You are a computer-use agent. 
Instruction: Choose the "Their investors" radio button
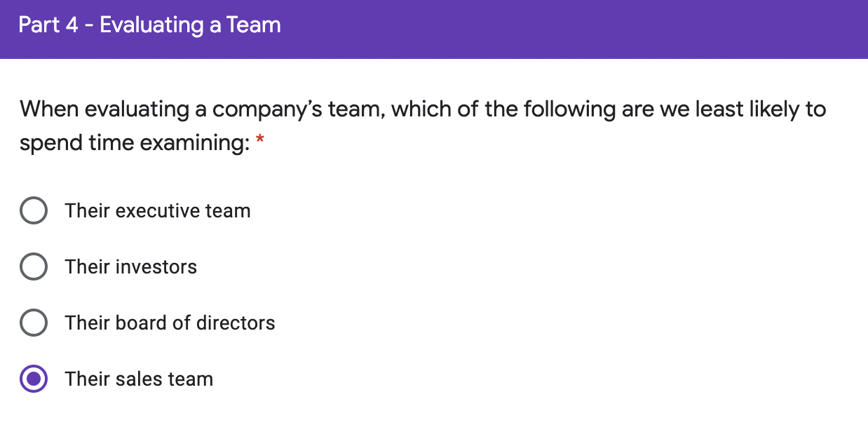pyautogui.click(x=34, y=267)
